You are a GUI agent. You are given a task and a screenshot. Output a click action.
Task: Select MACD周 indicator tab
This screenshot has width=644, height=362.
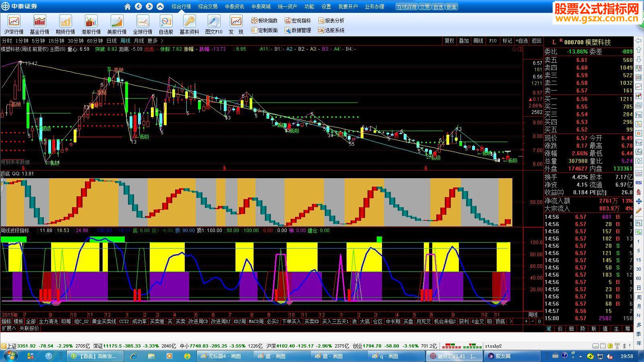256,321
